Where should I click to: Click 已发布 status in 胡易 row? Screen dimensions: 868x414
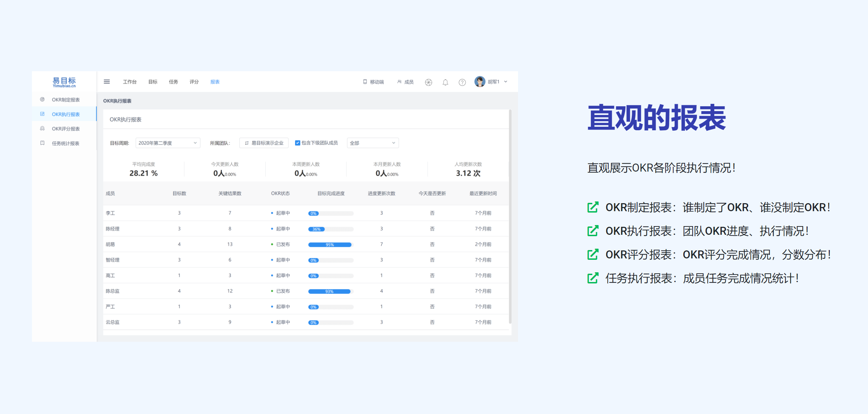283,245
